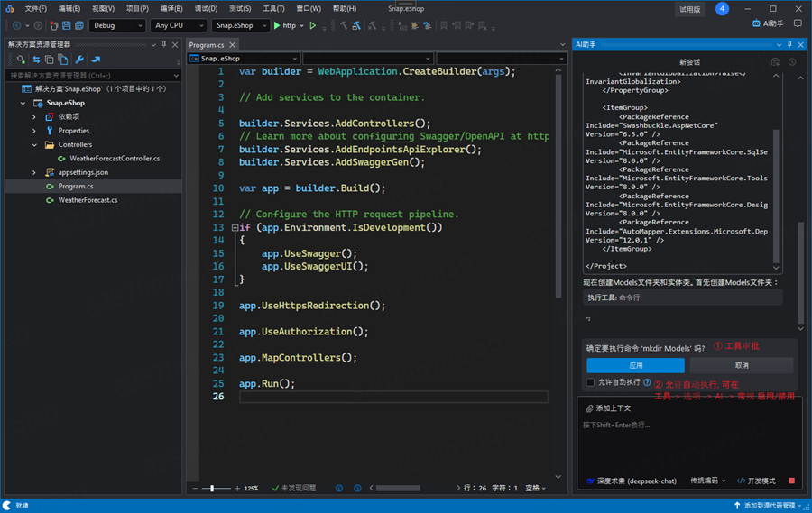Open the Any CPU platform dropdown

tap(178, 25)
